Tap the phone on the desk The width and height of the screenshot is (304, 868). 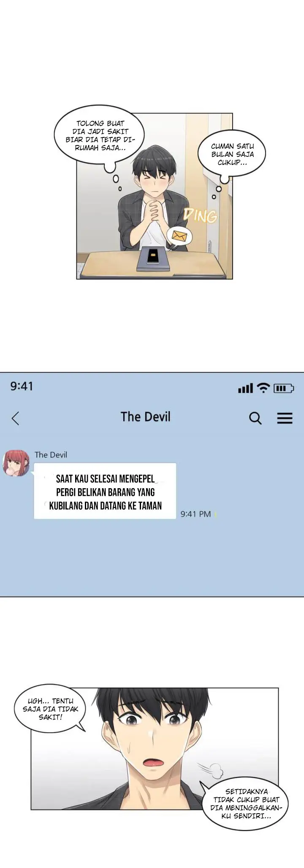point(153,258)
